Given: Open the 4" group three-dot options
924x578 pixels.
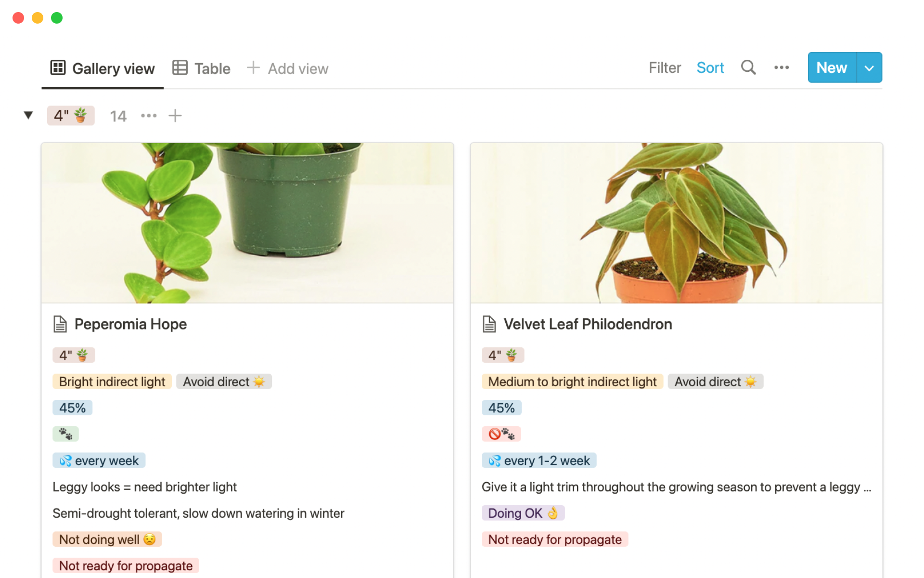Looking at the screenshot, I should pos(149,116).
